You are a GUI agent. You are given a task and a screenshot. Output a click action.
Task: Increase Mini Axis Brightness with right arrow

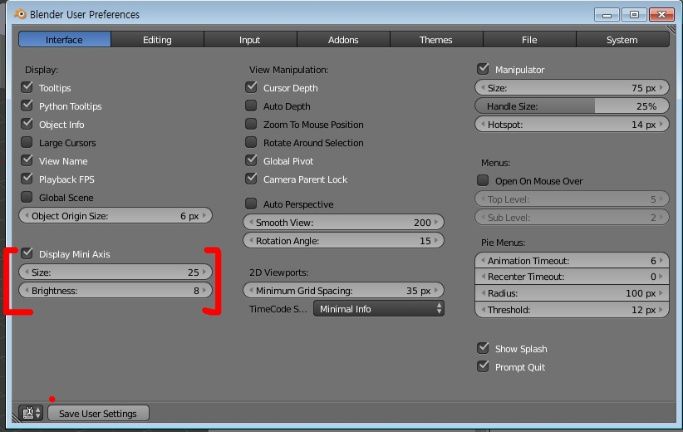point(205,290)
